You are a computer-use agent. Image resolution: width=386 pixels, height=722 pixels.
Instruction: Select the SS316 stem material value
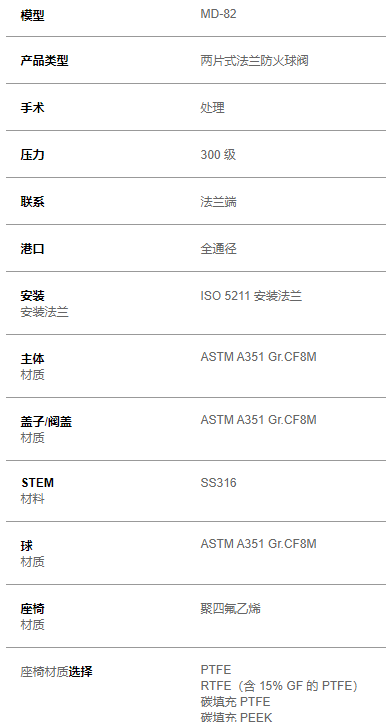tap(218, 483)
